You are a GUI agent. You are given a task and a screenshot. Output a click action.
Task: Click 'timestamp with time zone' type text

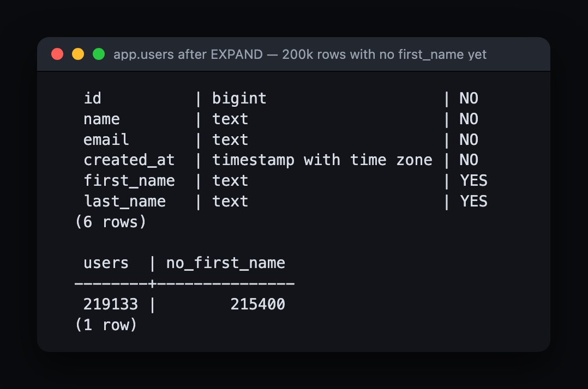(x=322, y=160)
